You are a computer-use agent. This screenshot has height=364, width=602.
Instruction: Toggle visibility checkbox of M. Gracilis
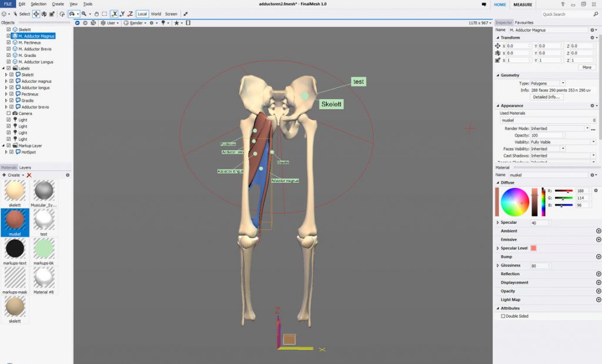pyautogui.click(x=9, y=55)
